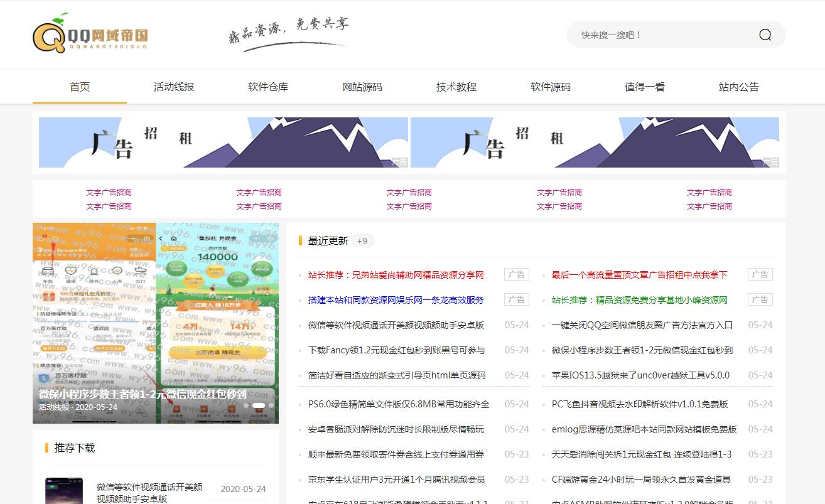Go to 软件源码 section
Screen dimensions: 825x504
pos(551,87)
